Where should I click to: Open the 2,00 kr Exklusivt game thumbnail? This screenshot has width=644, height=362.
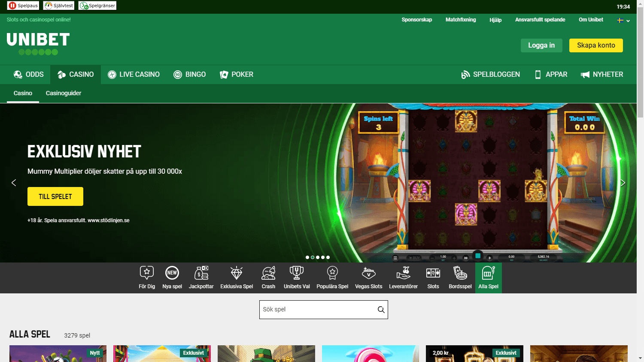point(474,354)
